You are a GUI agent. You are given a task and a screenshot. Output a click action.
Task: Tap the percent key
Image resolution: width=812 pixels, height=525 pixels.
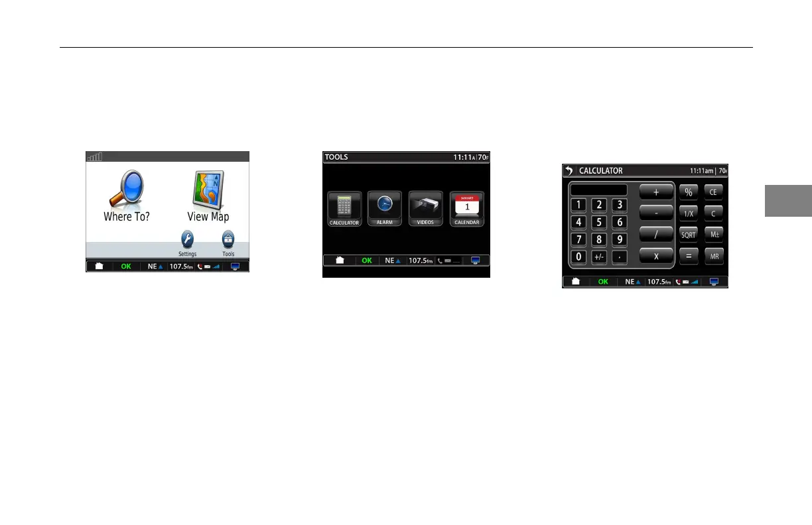(x=689, y=192)
